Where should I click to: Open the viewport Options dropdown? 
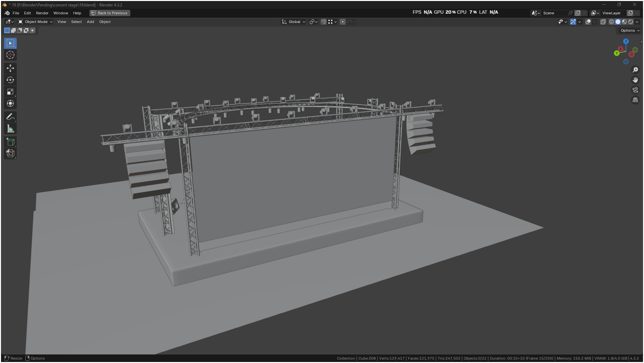coord(630,30)
